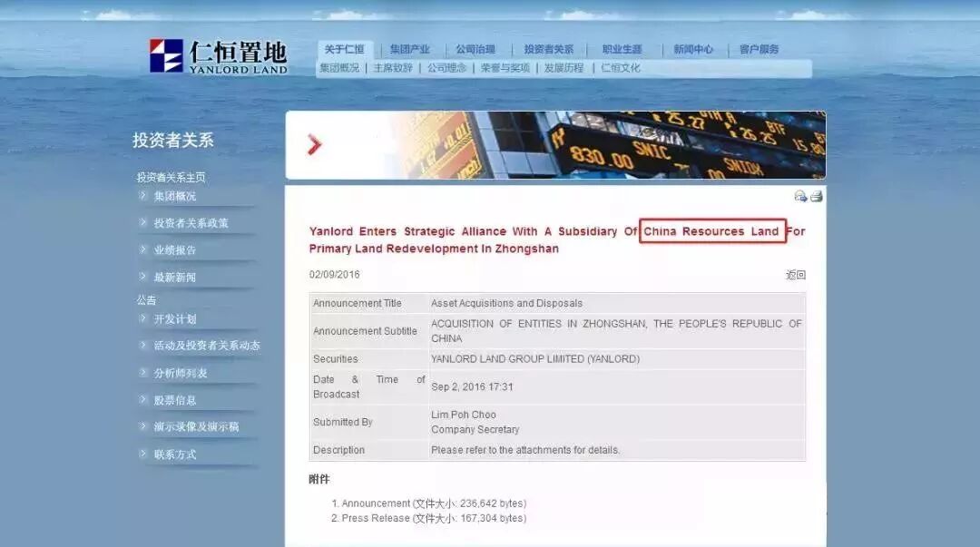Open 分析师列表 in the sidebar
The height and width of the screenshot is (547, 980).
point(181,373)
